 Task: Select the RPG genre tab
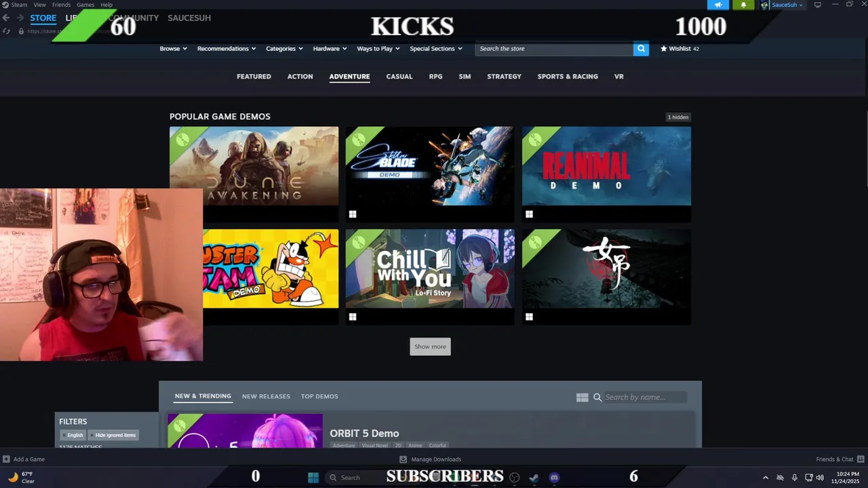[x=436, y=77]
